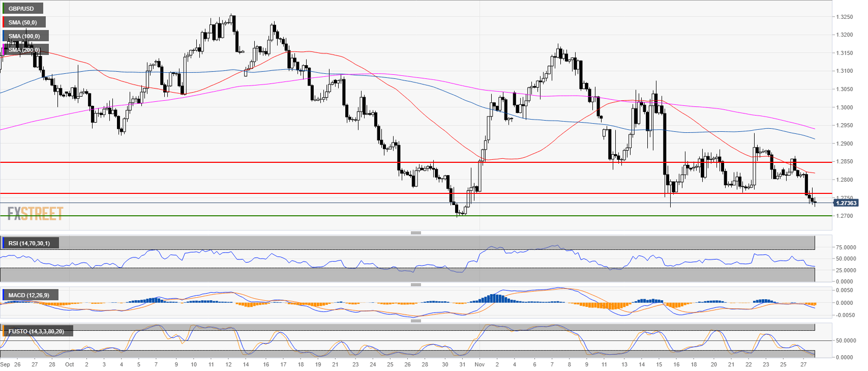This screenshot has width=868, height=371.
Task: Click the 27 date label at far right
Action: (803, 364)
